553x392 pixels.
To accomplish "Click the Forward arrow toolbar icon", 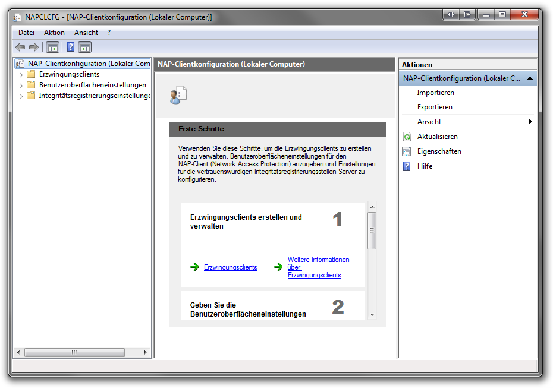I will coord(34,48).
